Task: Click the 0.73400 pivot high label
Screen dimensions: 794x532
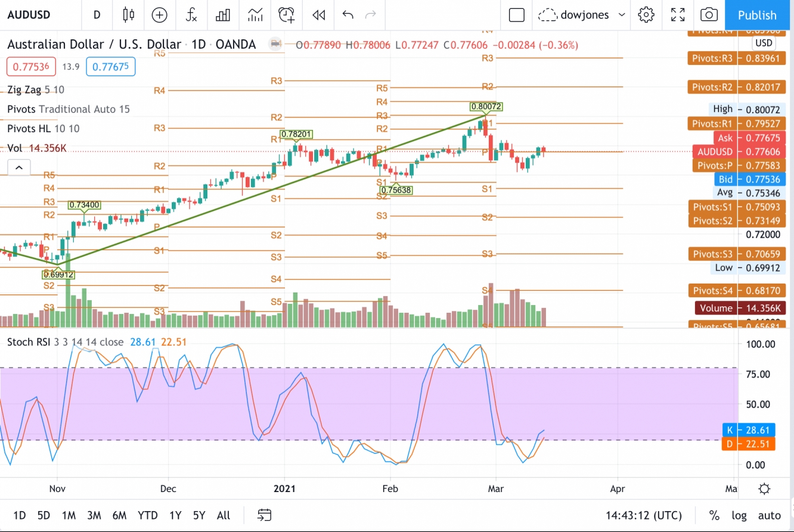Action: [84, 205]
